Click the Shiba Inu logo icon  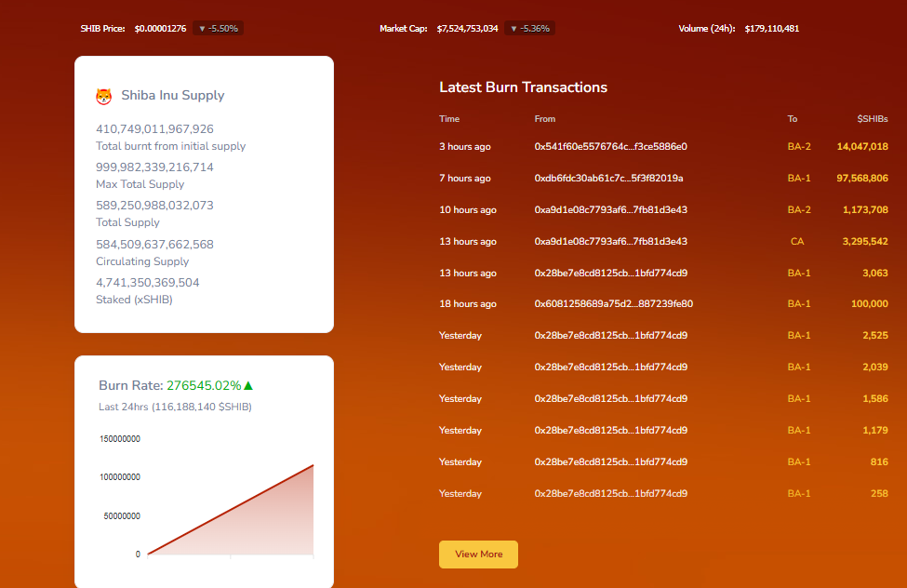[103, 96]
